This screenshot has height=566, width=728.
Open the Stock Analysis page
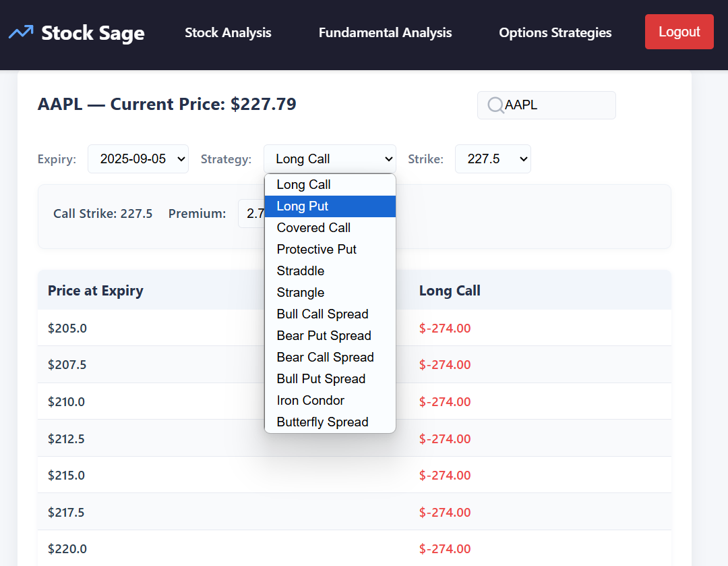pyautogui.click(x=228, y=32)
